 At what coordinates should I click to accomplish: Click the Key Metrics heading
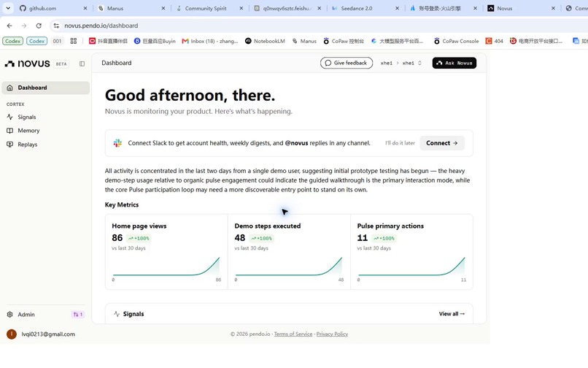122,204
